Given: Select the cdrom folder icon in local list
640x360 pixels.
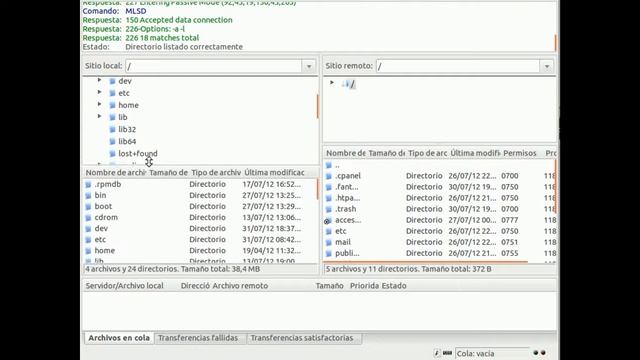Looking at the screenshot, I should tap(88, 218).
